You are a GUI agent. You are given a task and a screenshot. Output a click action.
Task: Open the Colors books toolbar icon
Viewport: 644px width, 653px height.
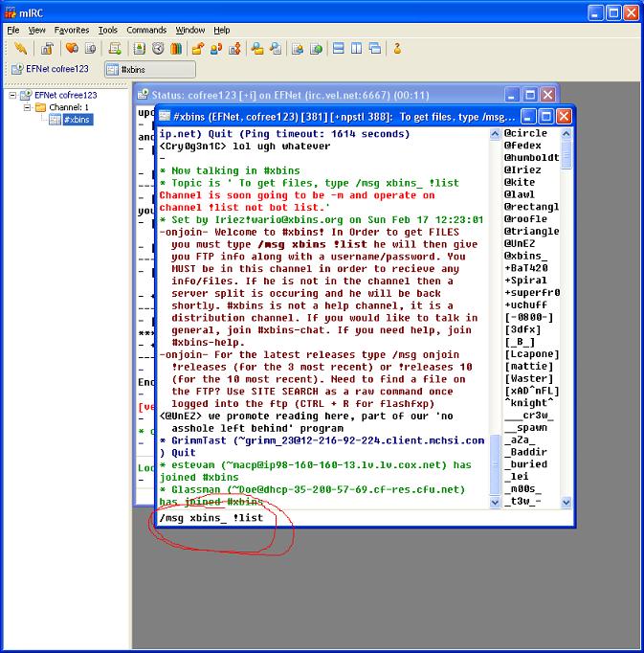[176, 49]
